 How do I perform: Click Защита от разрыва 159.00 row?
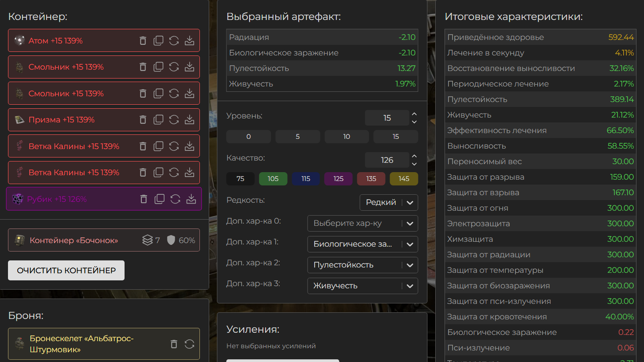pyautogui.click(x=541, y=177)
